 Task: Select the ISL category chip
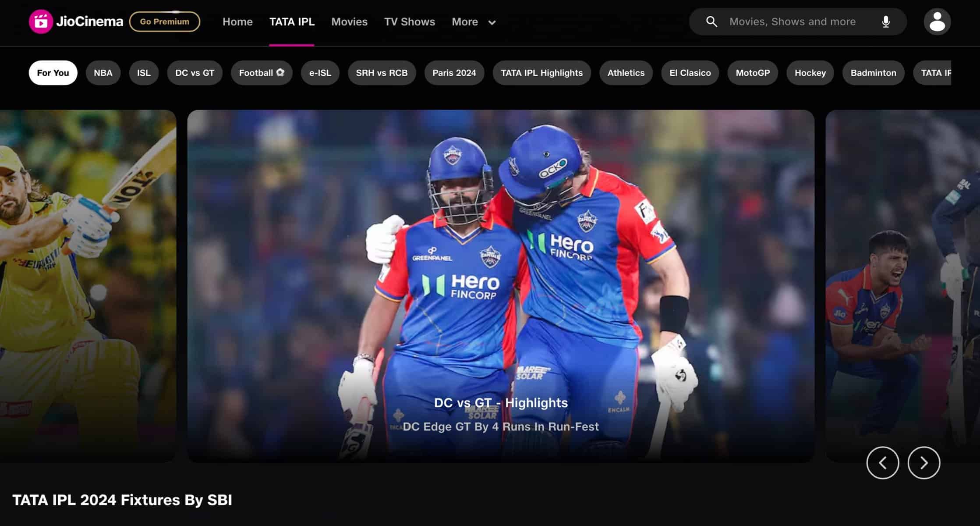[144, 73]
